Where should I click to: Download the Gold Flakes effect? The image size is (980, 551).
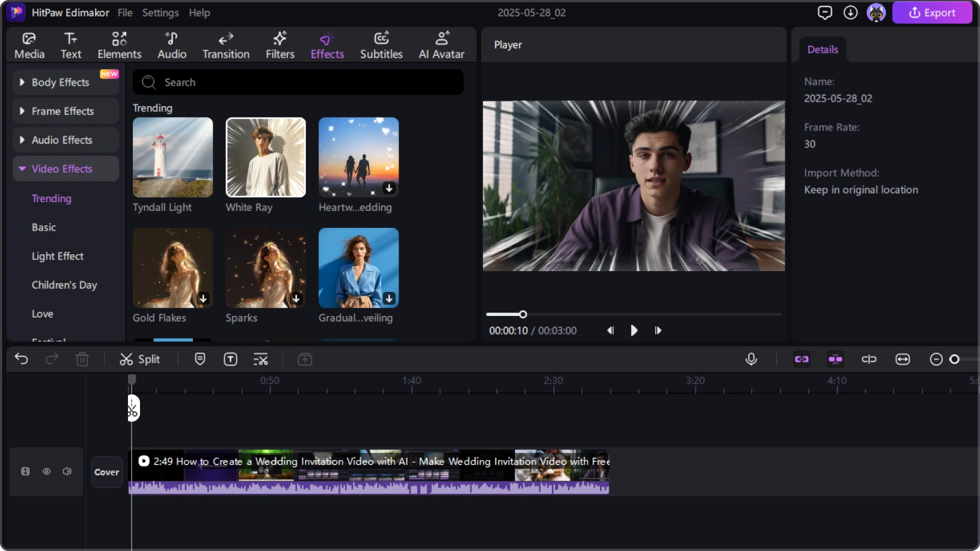pos(203,298)
